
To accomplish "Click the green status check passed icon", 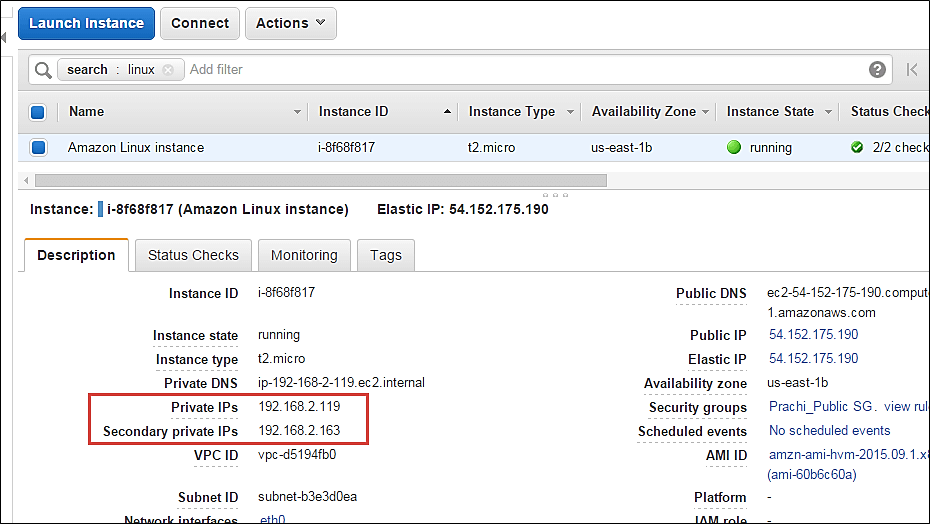I will click(x=857, y=148).
